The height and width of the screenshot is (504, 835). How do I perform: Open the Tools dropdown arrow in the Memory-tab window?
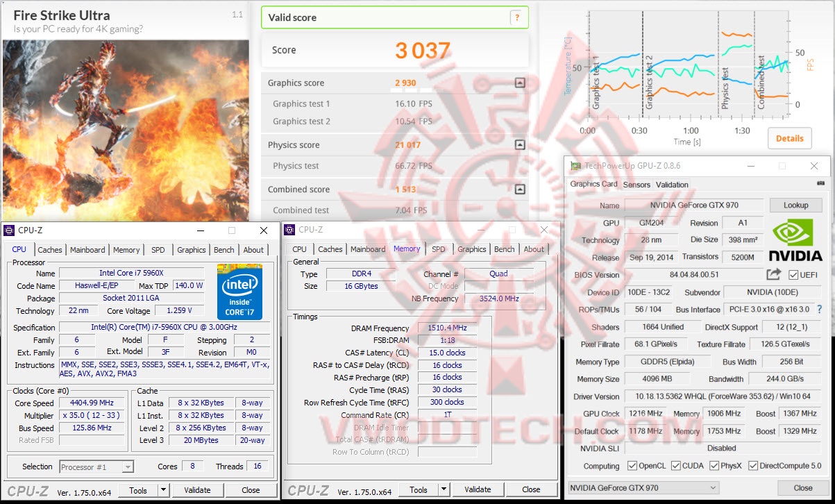click(x=444, y=490)
